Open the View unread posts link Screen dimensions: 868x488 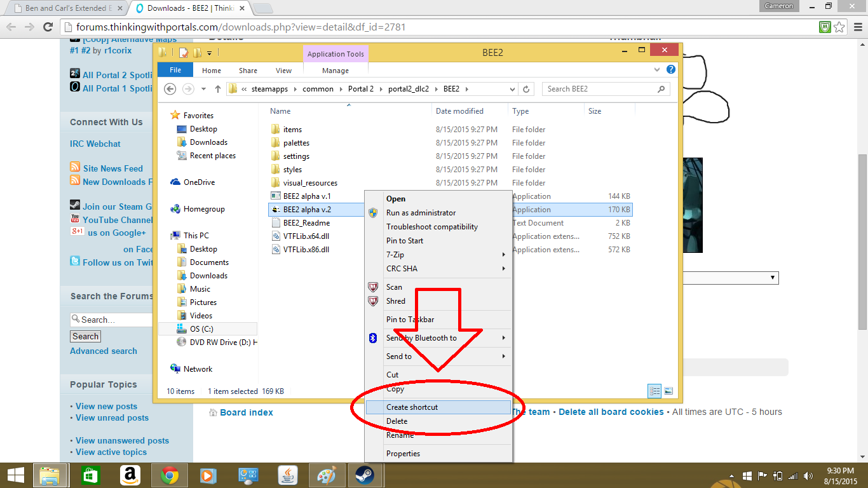tap(112, 417)
